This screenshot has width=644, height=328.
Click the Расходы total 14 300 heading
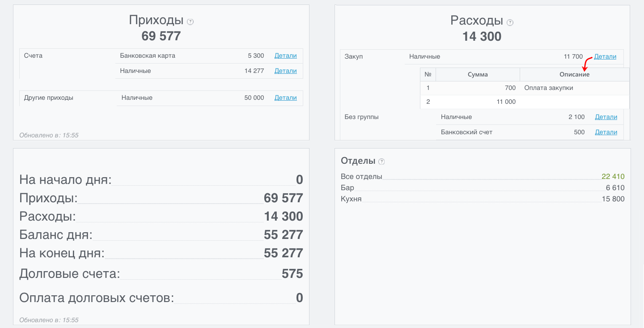pos(482,36)
